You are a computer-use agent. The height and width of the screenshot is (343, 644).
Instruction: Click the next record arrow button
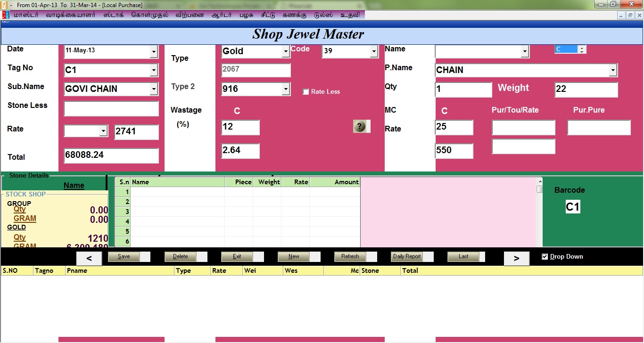click(516, 258)
